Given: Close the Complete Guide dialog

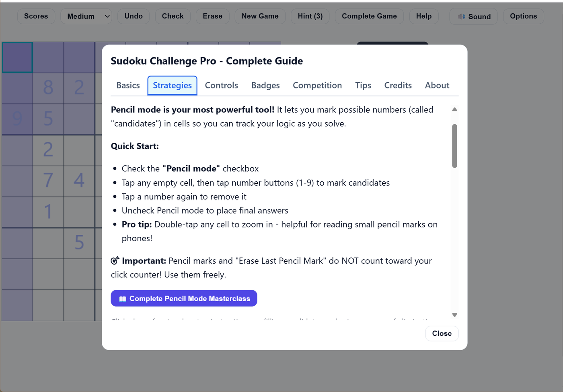Looking at the screenshot, I should tap(442, 333).
